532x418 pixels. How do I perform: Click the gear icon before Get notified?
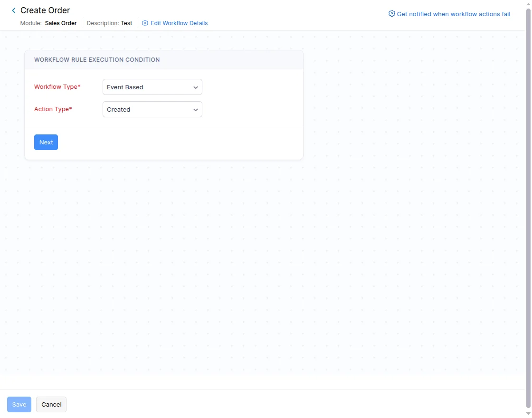pyautogui.click(x=392, y=14)
